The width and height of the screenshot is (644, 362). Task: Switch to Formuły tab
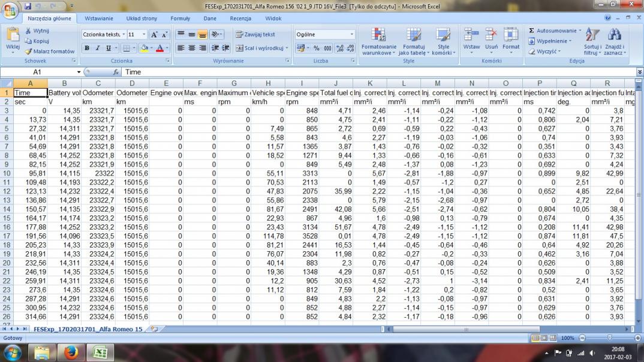tap(180, 19)
